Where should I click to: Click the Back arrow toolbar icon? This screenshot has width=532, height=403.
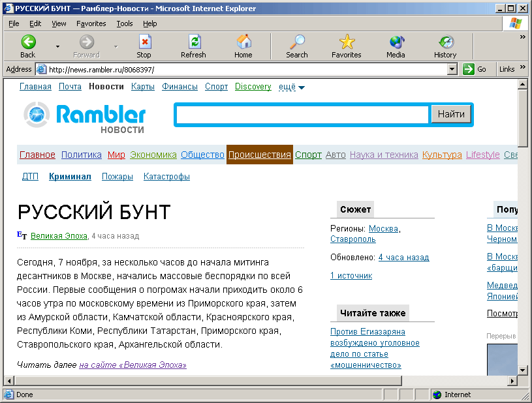28,43
